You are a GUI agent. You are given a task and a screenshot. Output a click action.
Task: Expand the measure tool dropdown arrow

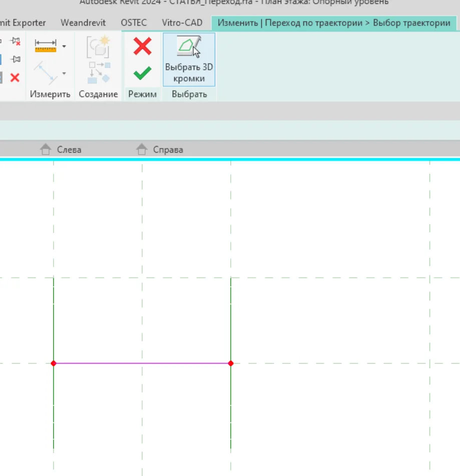(x=64, y=47)
